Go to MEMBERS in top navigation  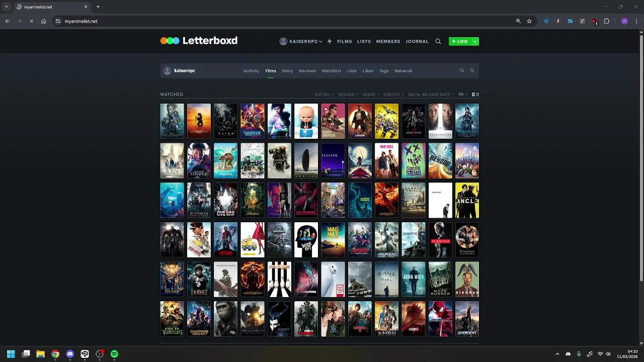pos(388,41)
